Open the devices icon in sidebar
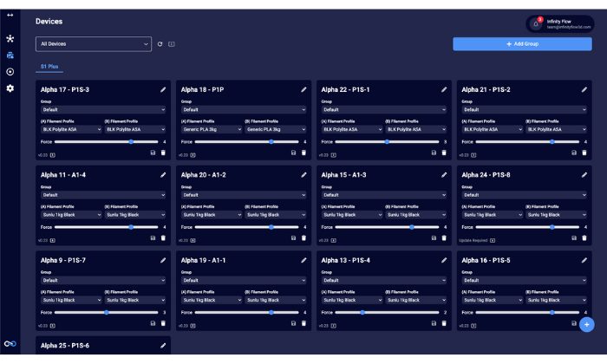This screenshot has height=364, width=607. click(10, 55)
